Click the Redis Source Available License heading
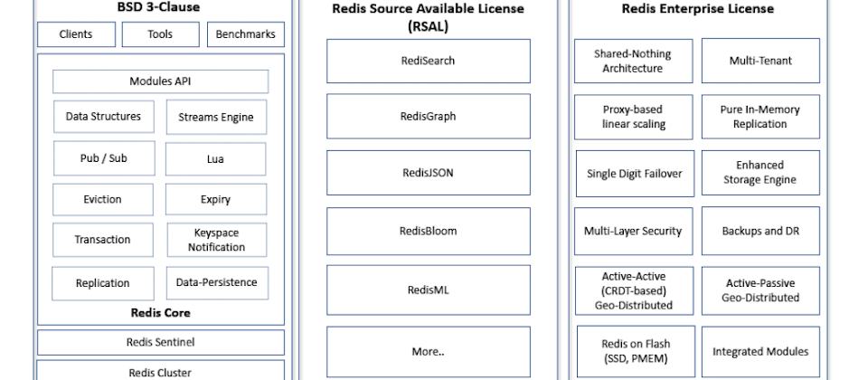Viewport: 868px width, 380px height. (x=428, y=18)
